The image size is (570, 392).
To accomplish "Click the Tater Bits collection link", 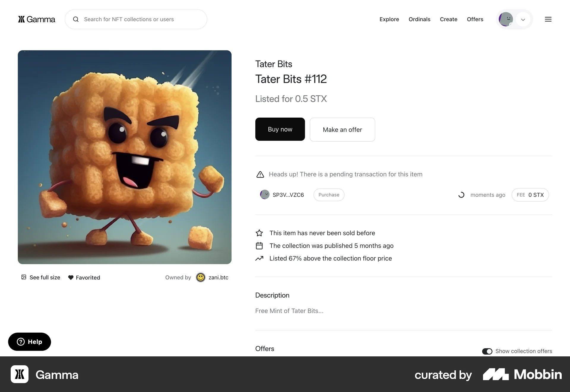I will pos(274,64).
